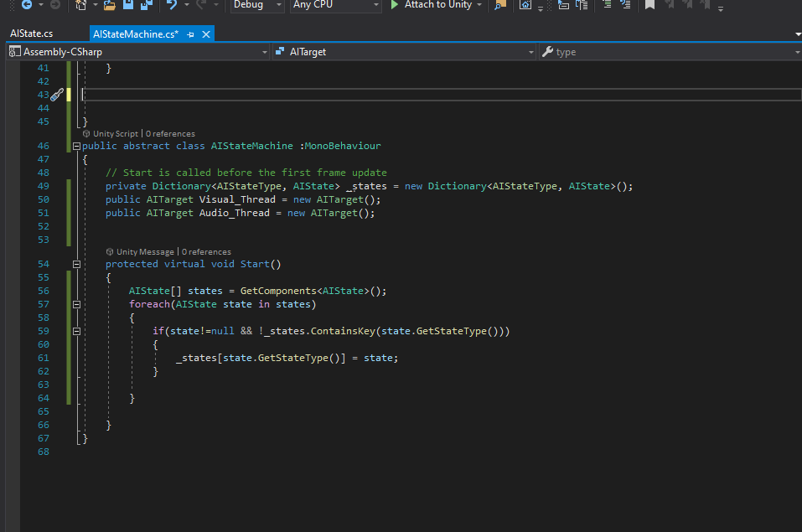
Task: Click line number 54 in the gutter
Action: click(44, 264)
